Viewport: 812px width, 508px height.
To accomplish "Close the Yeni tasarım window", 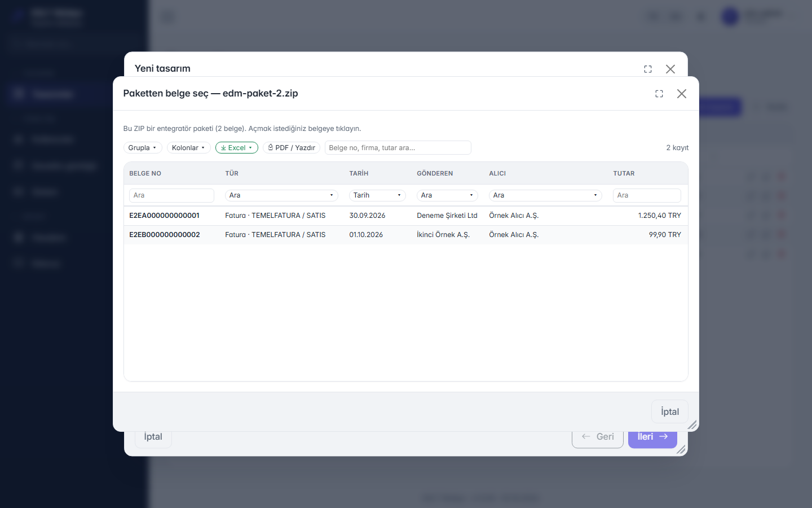I will [x=670, y=69].
